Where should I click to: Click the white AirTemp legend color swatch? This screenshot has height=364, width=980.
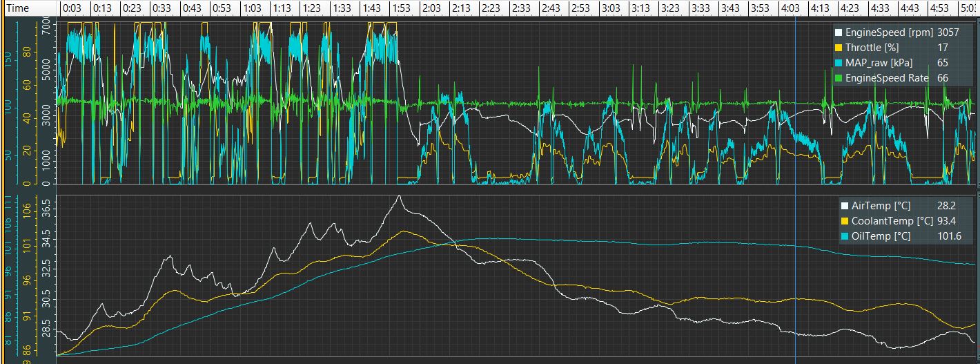pos(845,206)
